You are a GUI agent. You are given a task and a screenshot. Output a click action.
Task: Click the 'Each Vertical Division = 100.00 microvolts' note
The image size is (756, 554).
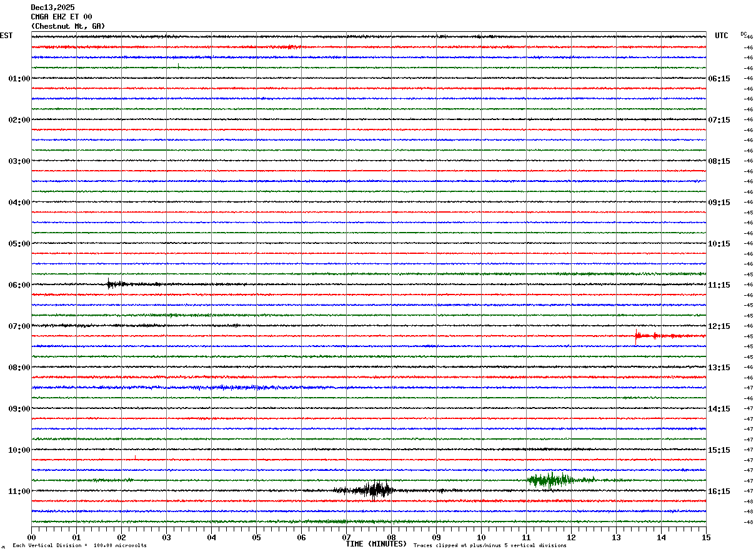79,546
